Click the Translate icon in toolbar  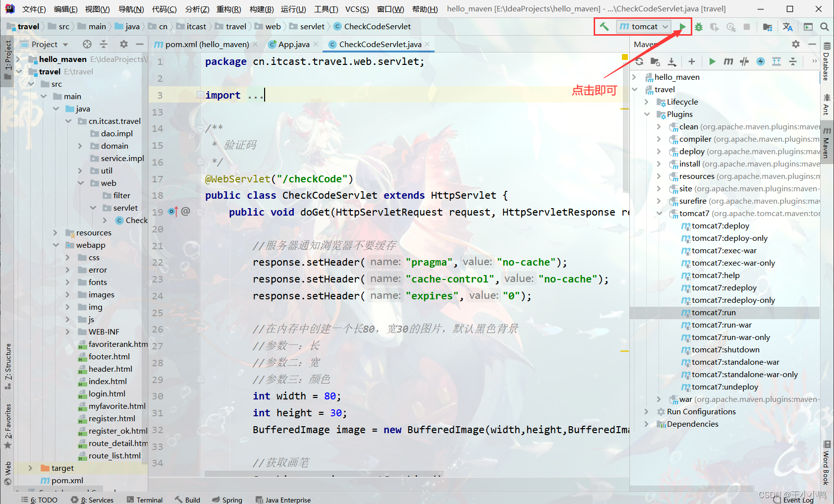tap(787, 27)
